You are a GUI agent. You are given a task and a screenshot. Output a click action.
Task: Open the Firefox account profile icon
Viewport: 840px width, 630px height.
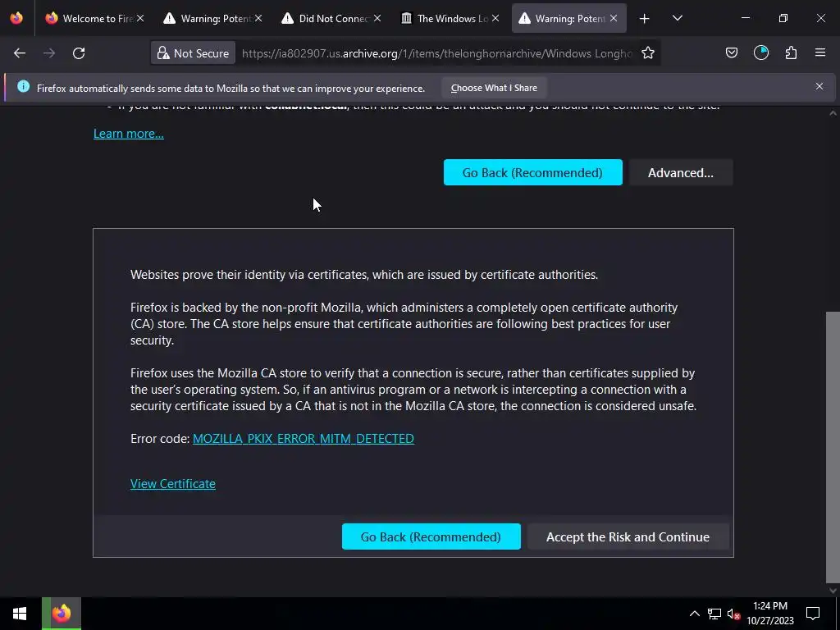click(x=760, y=52)
